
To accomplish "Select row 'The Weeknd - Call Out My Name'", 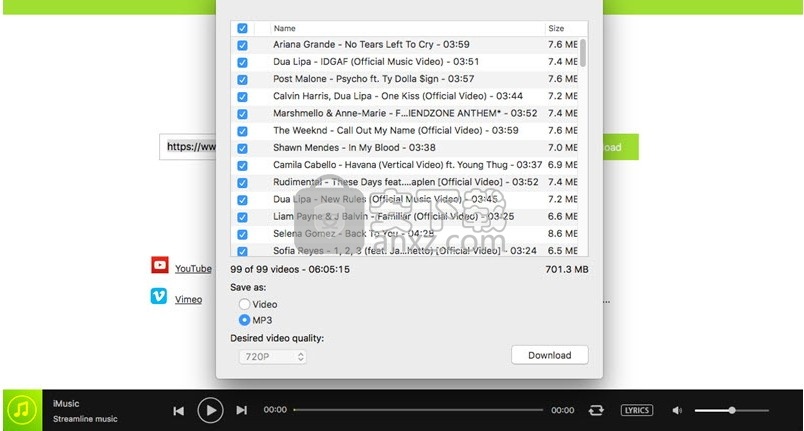I will [x=405, y=130].
